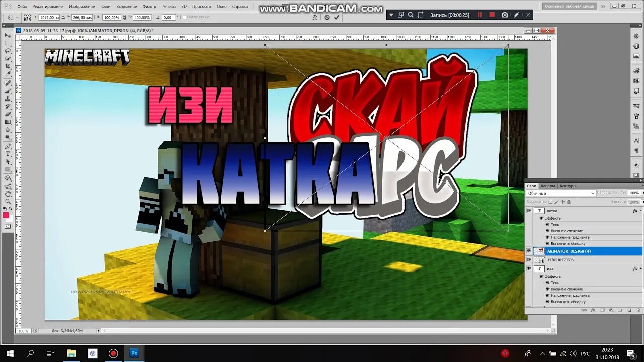Select the Clone Stamp tool

(8, 98)
